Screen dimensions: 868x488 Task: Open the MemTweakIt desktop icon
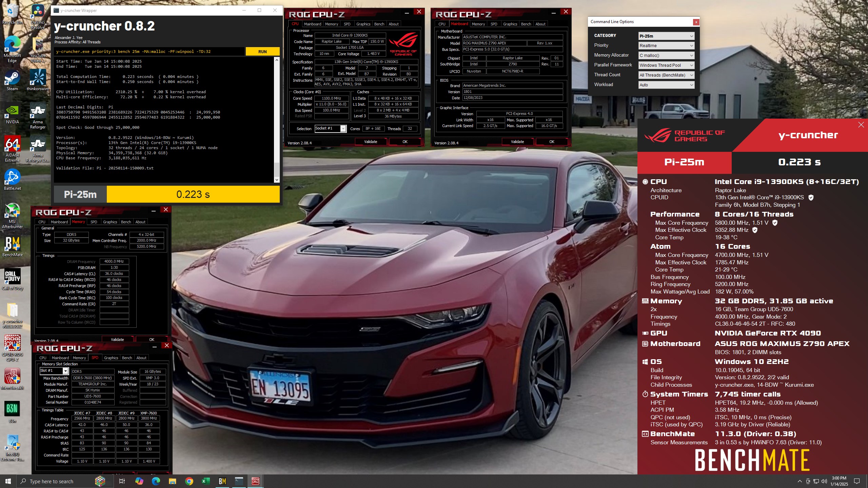[x=12, y=379]
